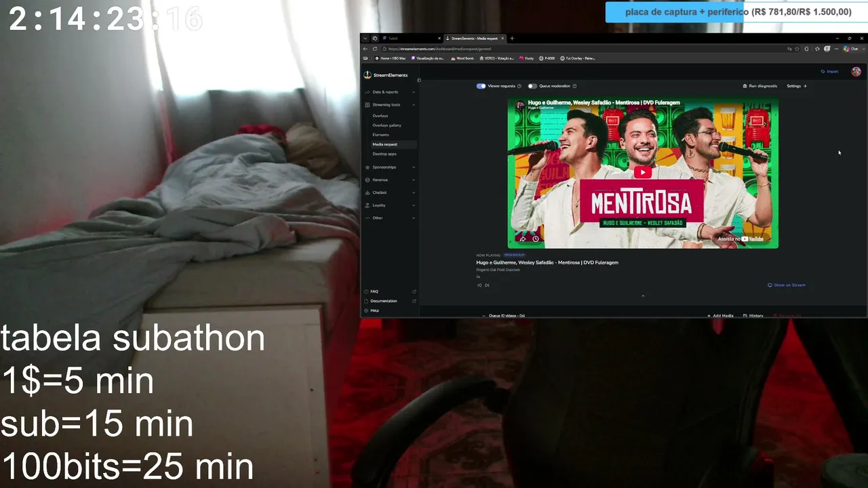Open the user profile avatar
Viewport: 868px width, 488px height.
click(x=856, y=71)
